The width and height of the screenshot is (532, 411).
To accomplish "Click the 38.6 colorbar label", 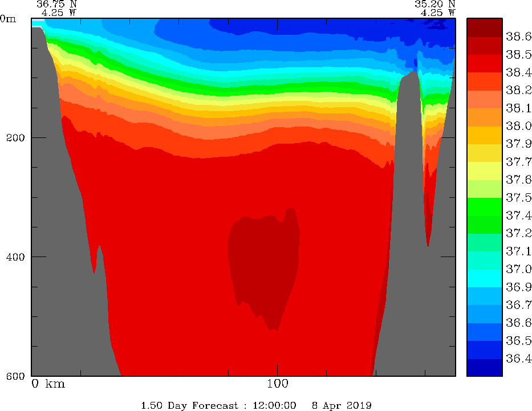I will (519, 36).
